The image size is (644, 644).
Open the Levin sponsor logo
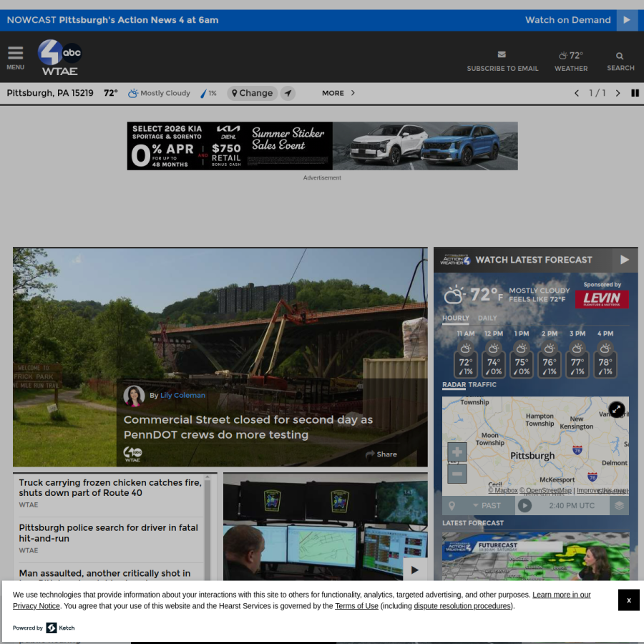coord(602,299)
